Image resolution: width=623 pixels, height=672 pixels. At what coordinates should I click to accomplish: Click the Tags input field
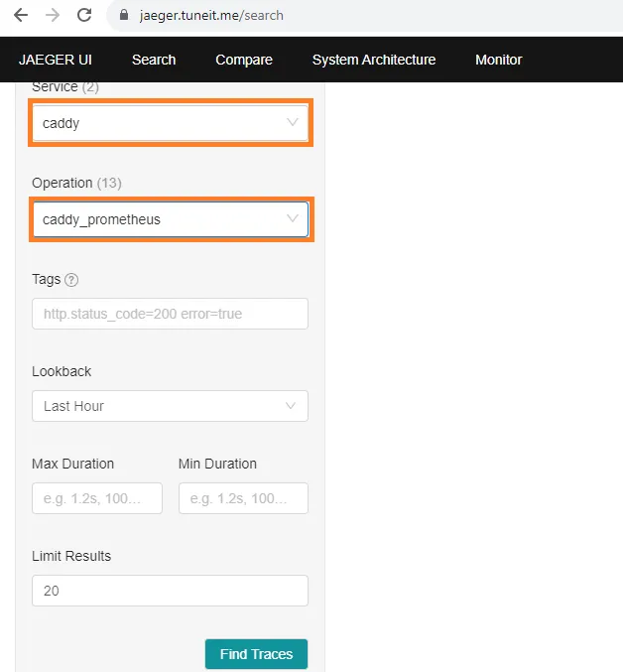[x=170, y=314]
